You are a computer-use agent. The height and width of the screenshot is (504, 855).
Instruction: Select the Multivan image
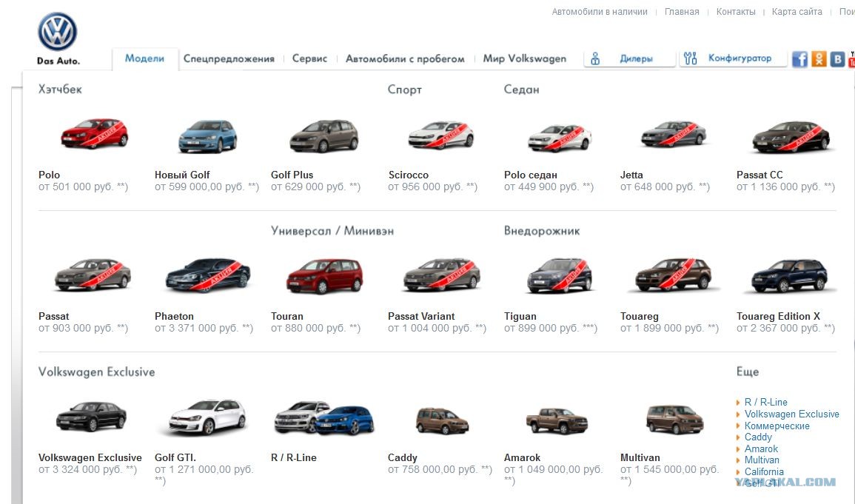[x=674, y=419]
